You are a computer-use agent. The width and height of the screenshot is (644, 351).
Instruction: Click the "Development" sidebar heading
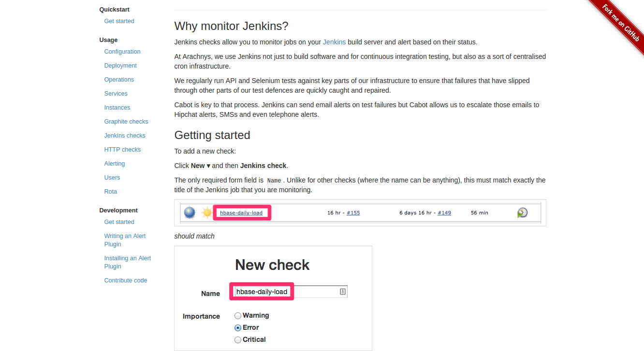[118, 211]
